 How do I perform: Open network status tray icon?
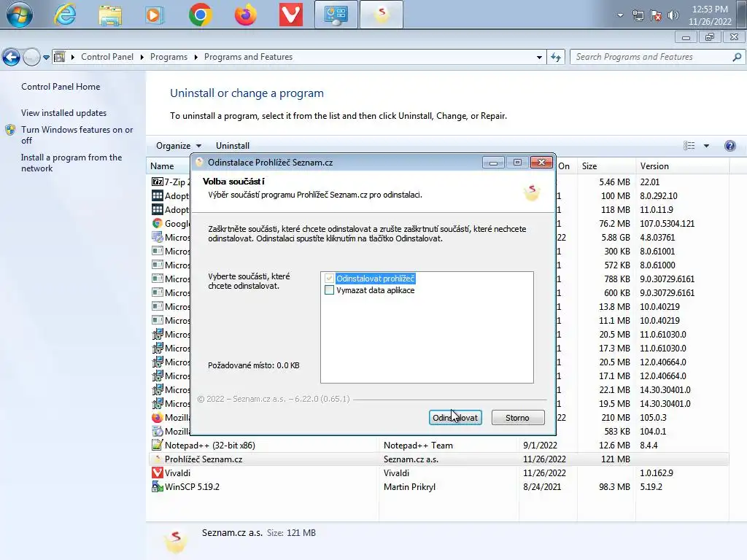point(638,15)
